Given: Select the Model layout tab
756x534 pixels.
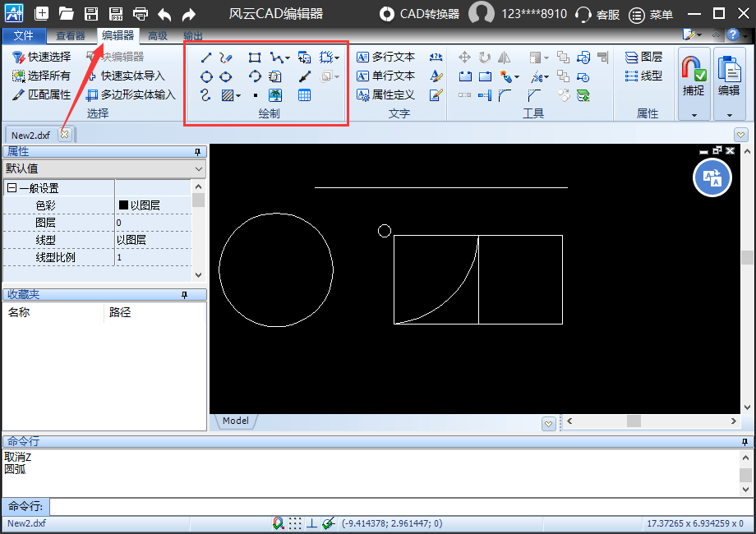Looking at the screenshot, I should pos(236,421).
